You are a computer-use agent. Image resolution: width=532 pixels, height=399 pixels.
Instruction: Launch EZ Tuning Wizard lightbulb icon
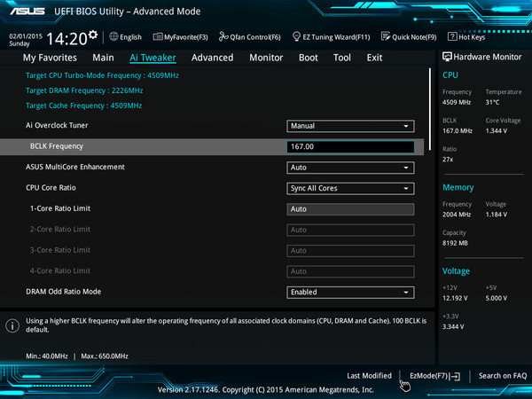pos(296,36)
